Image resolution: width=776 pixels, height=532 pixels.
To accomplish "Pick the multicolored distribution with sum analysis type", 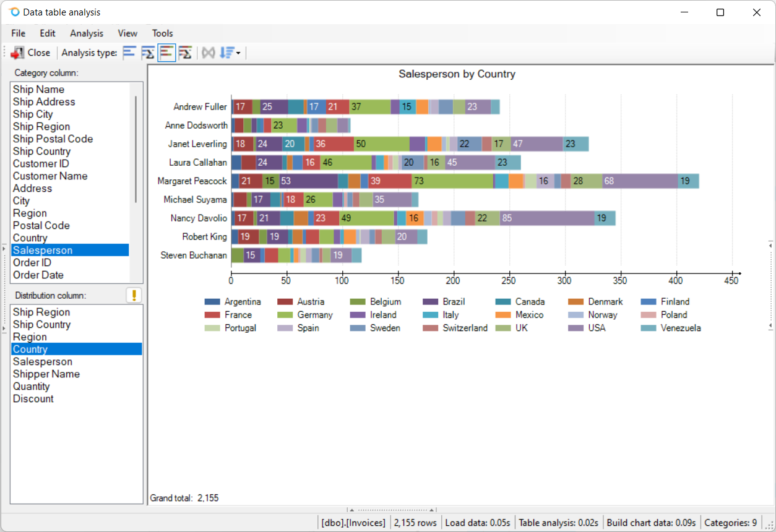I will pos(185,53).
